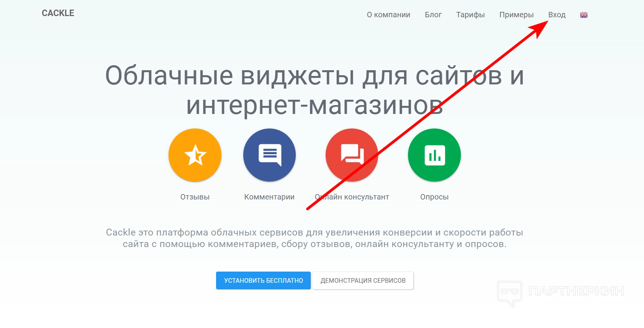Click the Комментарии label

pos(269,197)
